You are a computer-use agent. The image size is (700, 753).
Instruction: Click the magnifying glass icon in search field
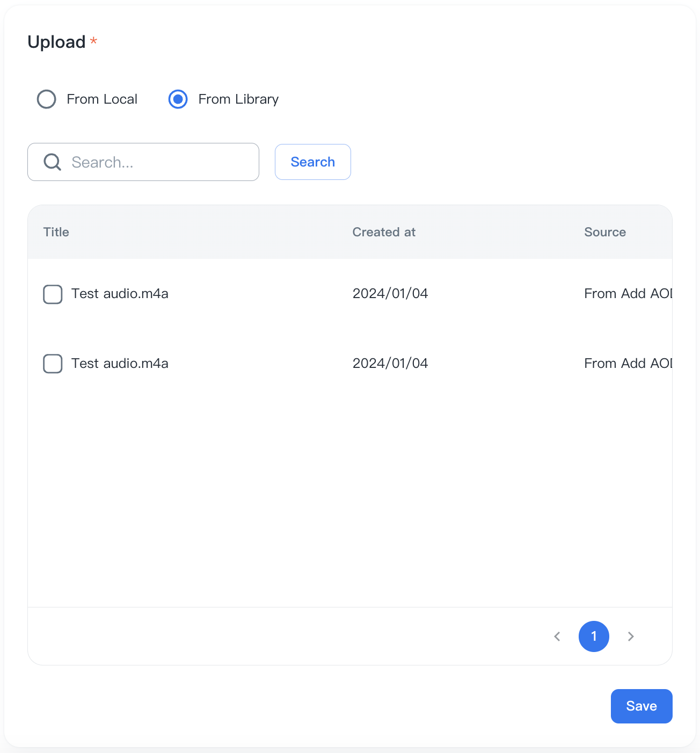coord(52,162)
